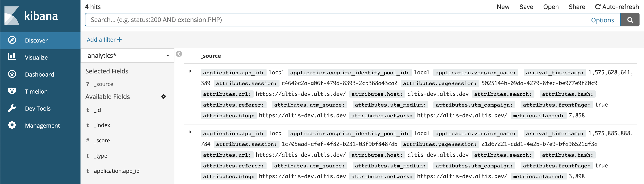
Task: Open the Dashboard gauge icon
Action: (x=12, y=74)
